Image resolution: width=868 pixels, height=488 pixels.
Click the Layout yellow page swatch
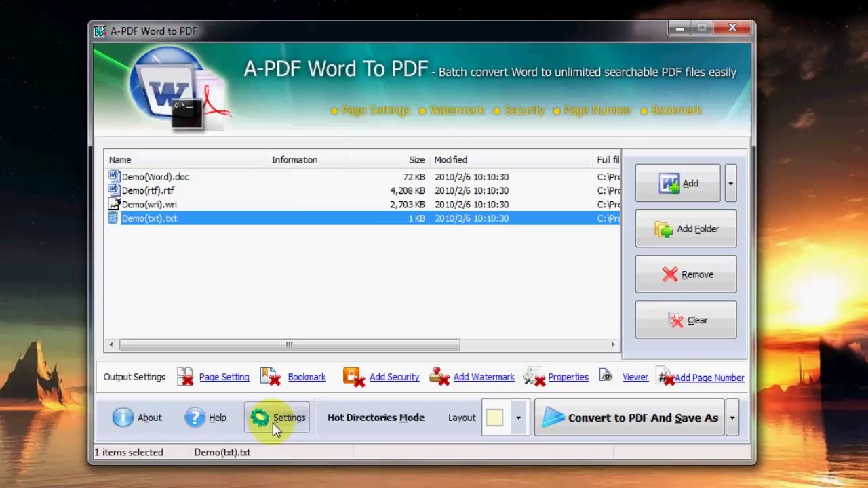pos(494,418)
